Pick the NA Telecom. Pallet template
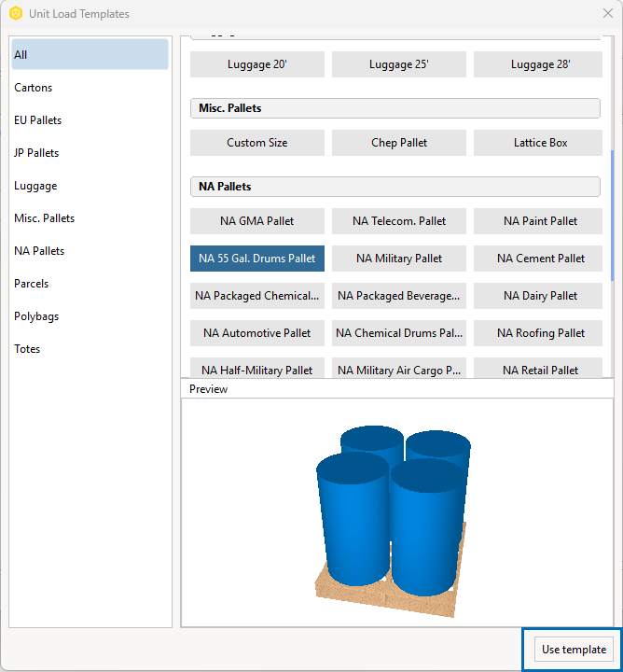The height and width of the screenshot is (672, 623). pos(399,221)
